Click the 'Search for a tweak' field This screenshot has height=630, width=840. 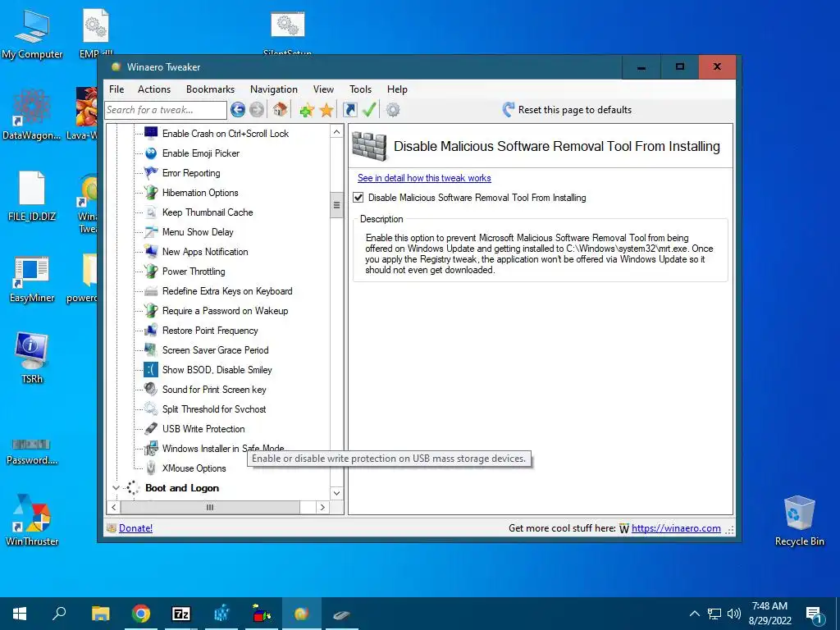(166, 110)
